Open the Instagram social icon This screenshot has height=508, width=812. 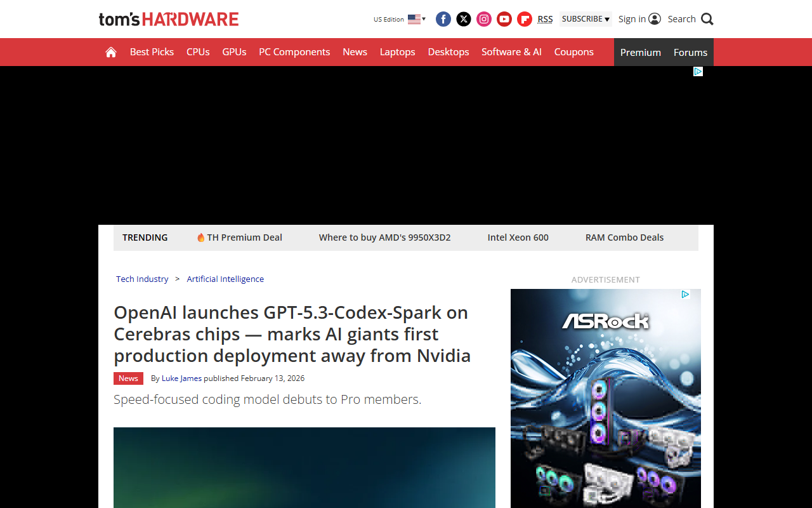[484, 19]
